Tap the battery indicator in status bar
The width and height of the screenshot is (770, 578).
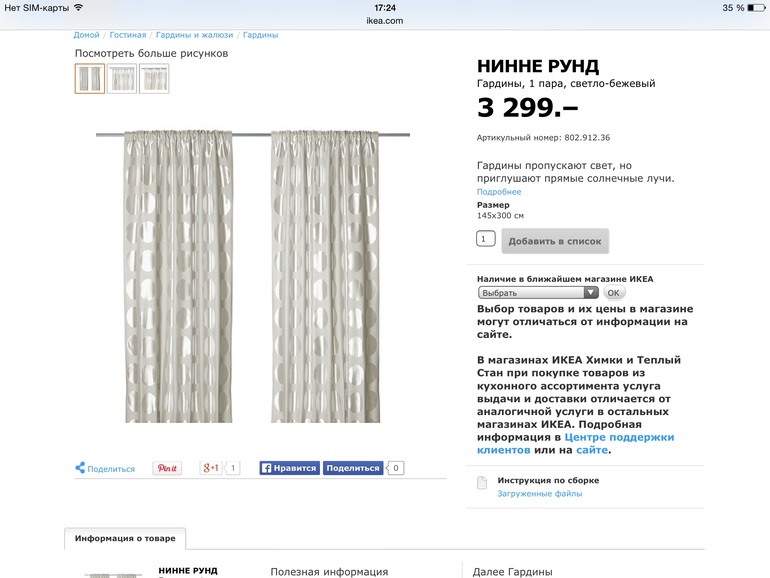click(756, 8)
